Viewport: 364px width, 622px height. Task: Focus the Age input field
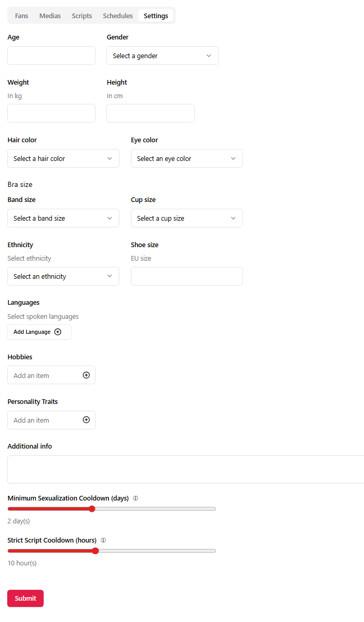(x=51, y=56)
